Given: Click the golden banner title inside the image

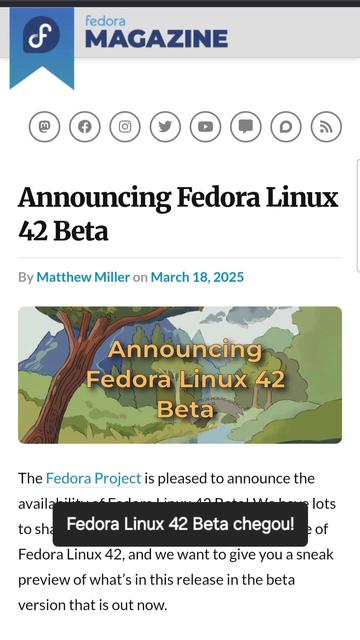Looking at the screenshot, I should click(x=185, y=379).
